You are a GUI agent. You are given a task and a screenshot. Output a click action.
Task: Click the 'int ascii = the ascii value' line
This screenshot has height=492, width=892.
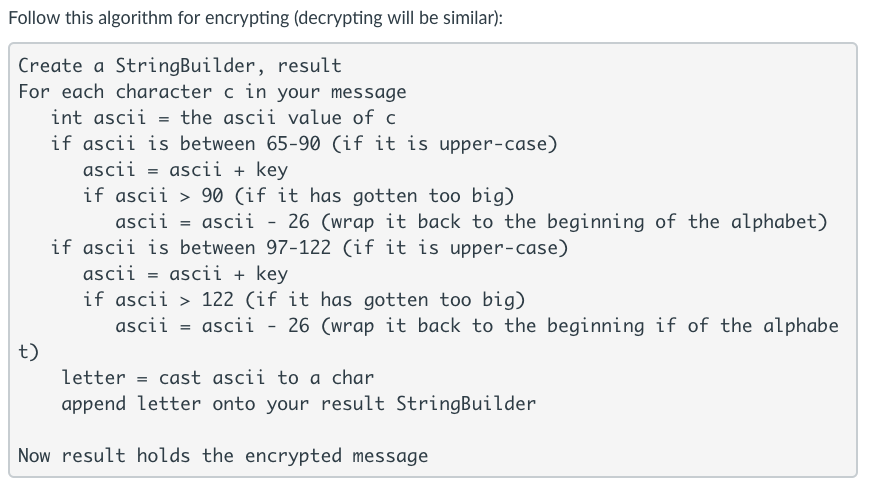[x=223, y=118]
